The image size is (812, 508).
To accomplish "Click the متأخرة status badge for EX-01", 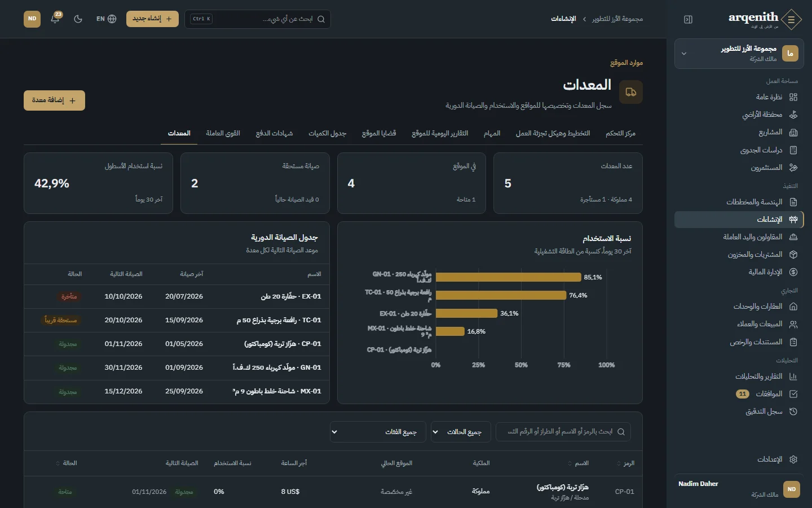I will tap(69, 296).
